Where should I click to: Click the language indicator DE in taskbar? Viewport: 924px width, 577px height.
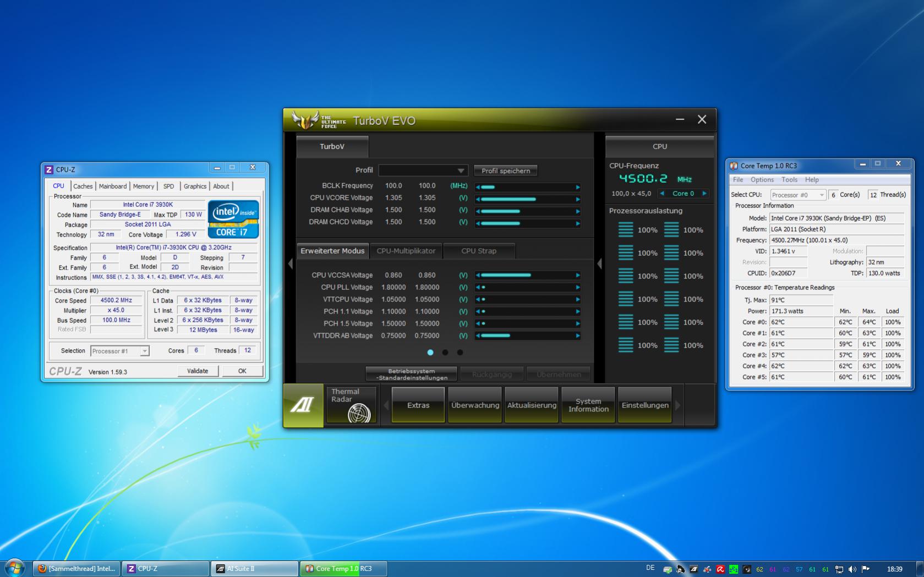coord(650,568)
